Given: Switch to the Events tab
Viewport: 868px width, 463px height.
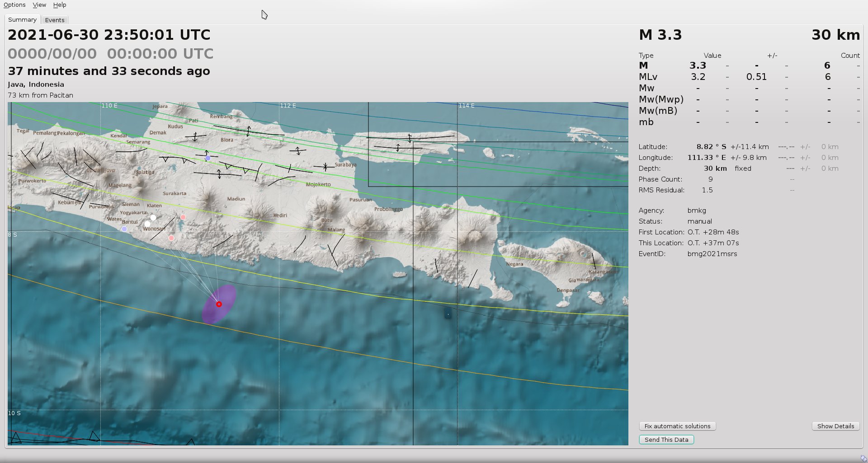Looking at the screenshot, I should pyautogui.click(x=55, y=20).
